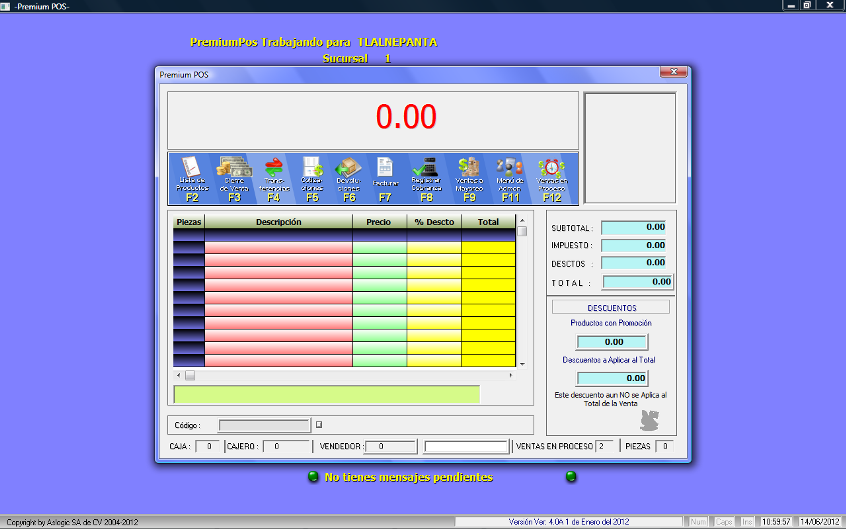Click the green dot right of pending messages

[x=571, y=477]
